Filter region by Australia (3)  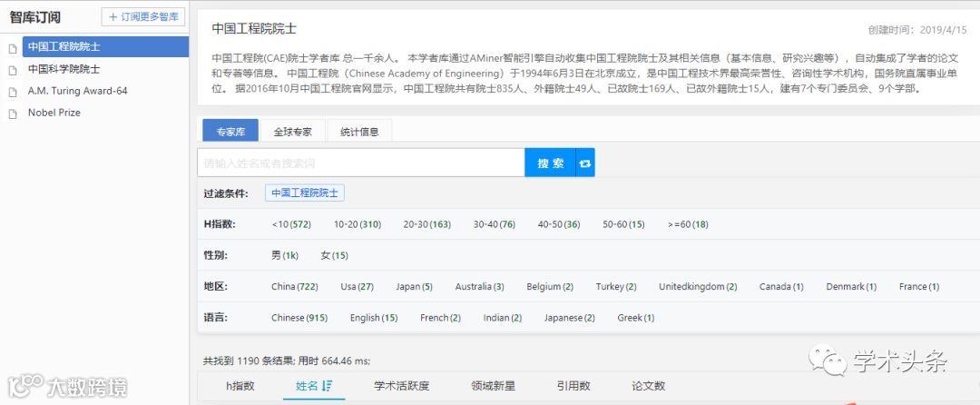pyautogui.click(x=479, y=287)
